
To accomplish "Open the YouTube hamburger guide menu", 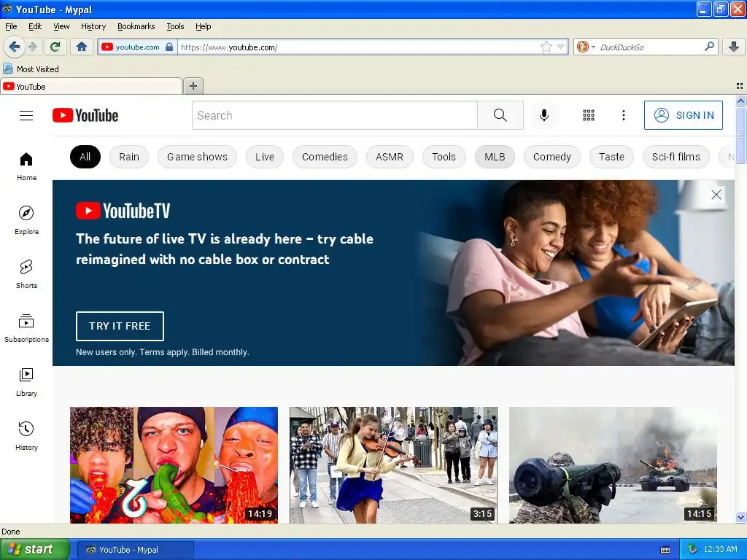I will pyautogui.click(x=26, y=115).
